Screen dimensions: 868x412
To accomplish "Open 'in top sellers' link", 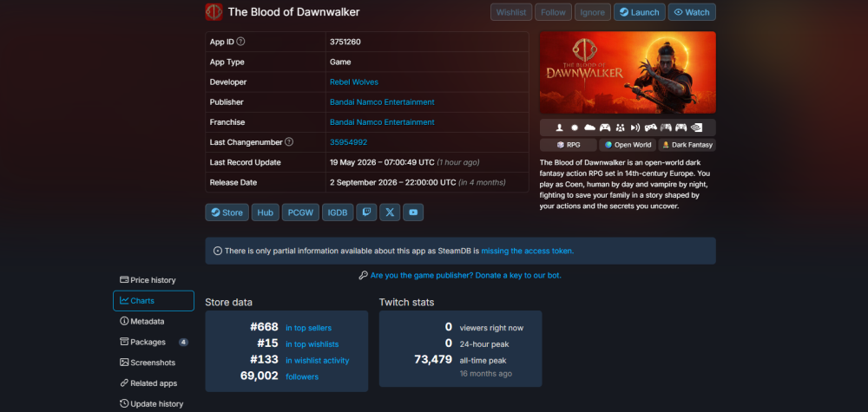I will pyautogui.click(x=308, y=328).
